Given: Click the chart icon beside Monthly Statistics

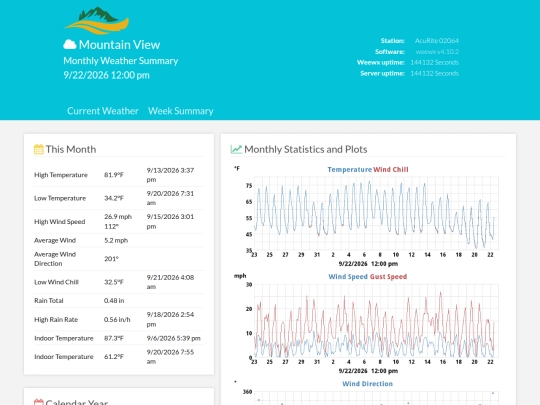Looking at the screenshot, I should pos(236,149).
